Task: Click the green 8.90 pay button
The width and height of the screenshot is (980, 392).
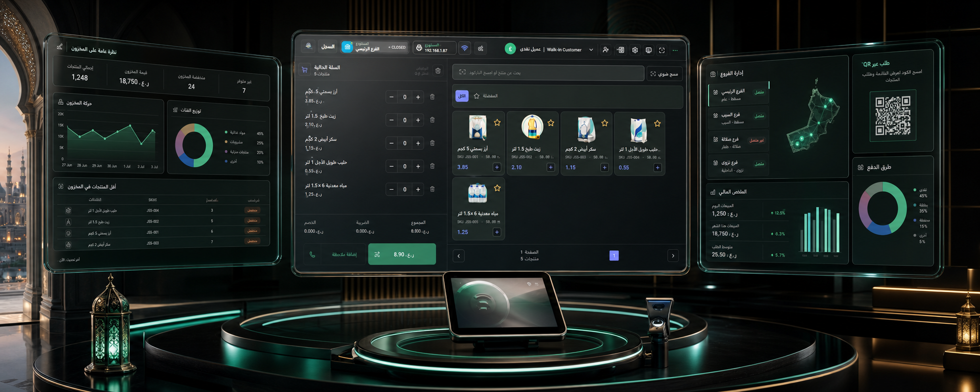Action: [x=402, y=254]
